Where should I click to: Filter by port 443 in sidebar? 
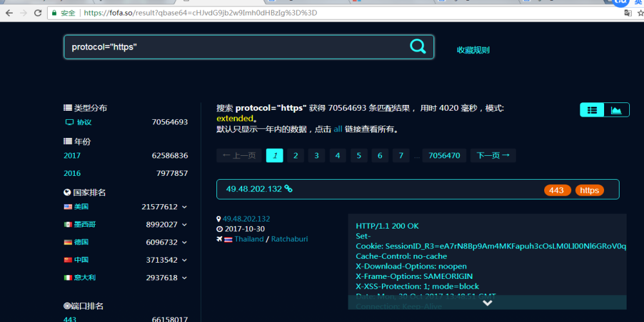[70, 319]
